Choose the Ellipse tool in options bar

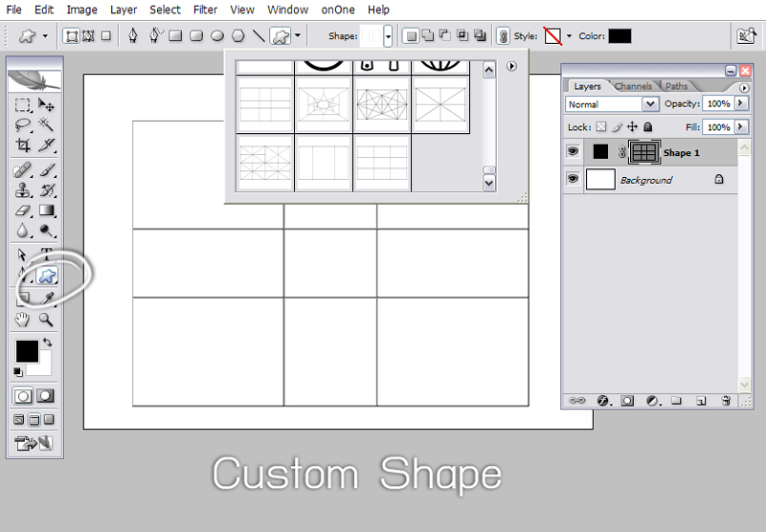click(217, 35)
